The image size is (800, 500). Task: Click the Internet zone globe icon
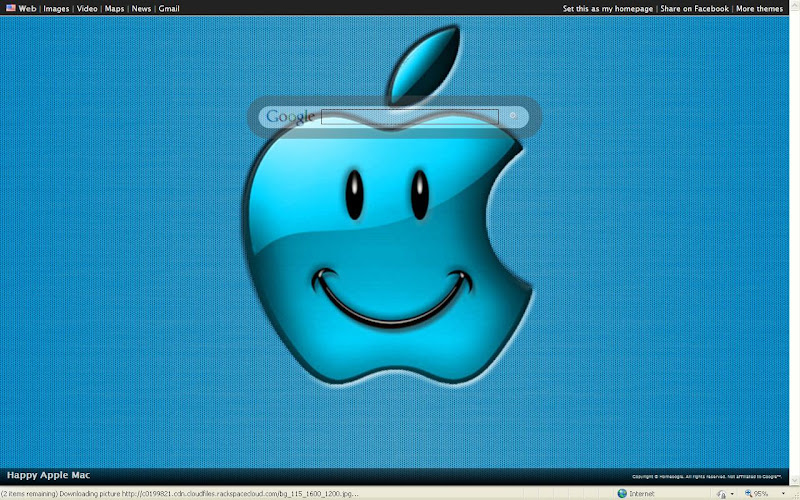pos(622,493)
